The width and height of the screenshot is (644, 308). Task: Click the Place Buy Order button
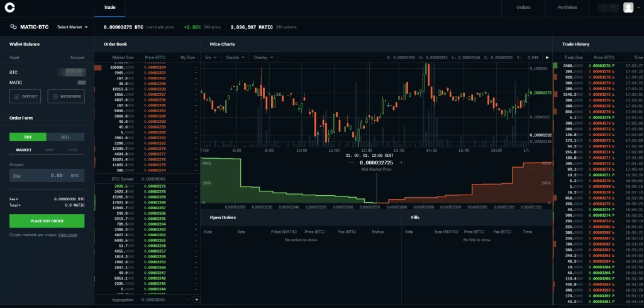tap(47, 221)
